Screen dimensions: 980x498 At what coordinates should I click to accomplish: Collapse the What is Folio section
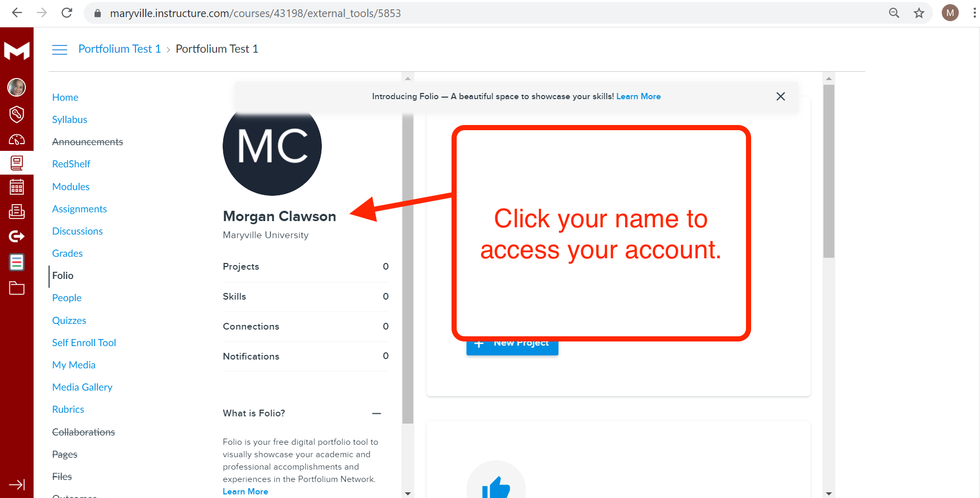point(377,413)
